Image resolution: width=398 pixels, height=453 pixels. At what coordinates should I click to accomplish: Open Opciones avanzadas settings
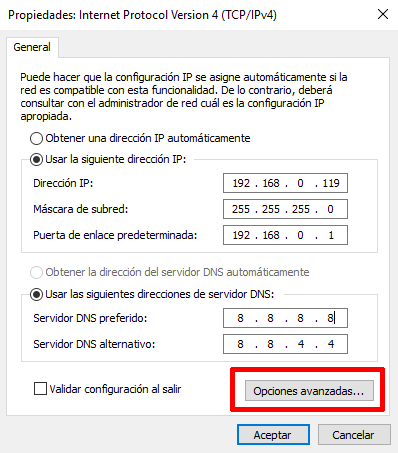click(309, 391)
